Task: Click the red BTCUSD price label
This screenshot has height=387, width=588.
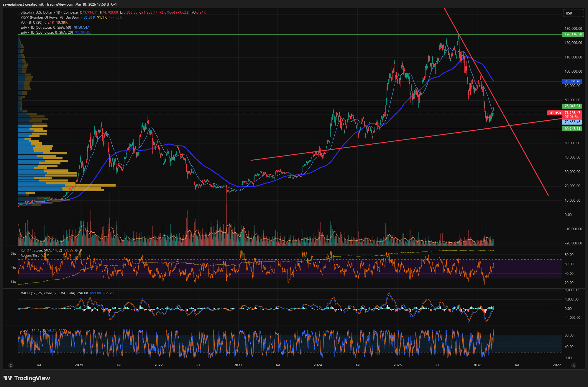Action: [x=554, y=113]
